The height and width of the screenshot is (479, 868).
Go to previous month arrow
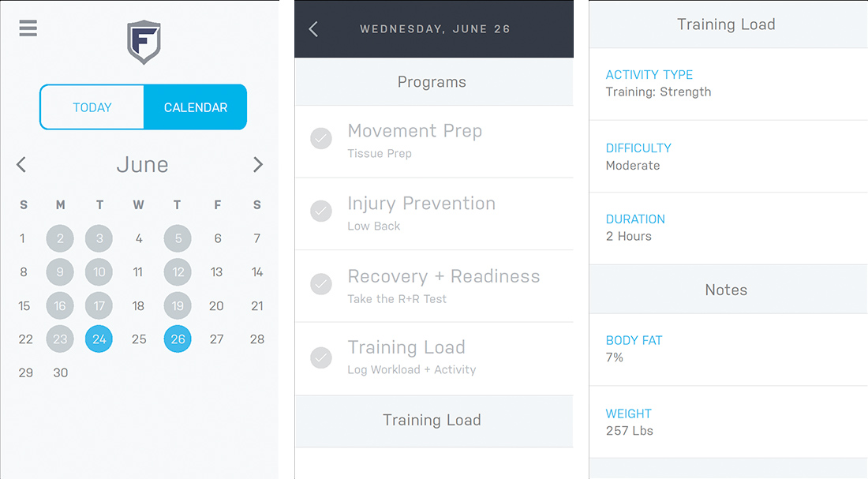coord(21,165)
